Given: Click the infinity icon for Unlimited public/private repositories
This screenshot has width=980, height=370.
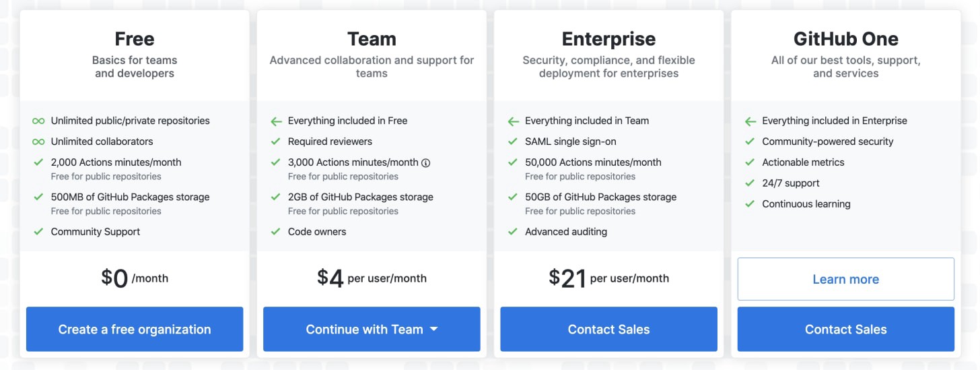Looking at the screenshot, I should coord(38,121).
